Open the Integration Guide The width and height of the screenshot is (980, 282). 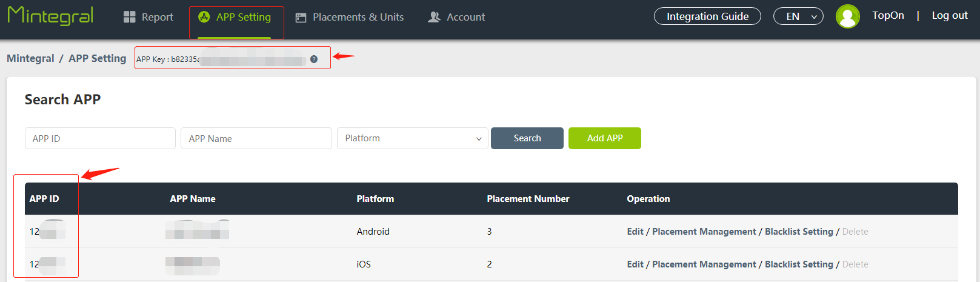pos(707,16)
